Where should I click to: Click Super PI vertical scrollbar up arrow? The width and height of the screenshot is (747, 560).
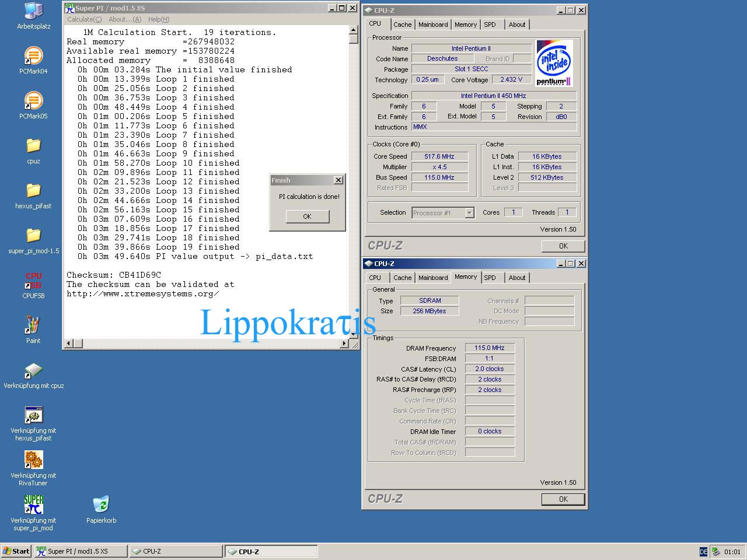[x=354, y=30]
